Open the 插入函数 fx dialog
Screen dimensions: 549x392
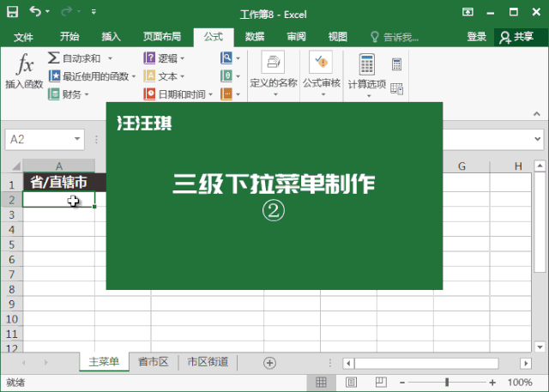[x=24, y=71]
